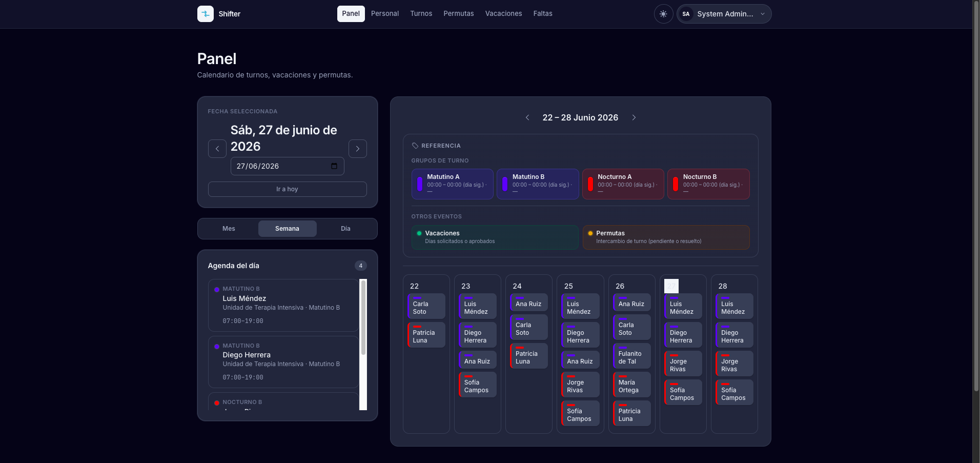
Task: Click the Ir a hoy button
Action: 287,189
